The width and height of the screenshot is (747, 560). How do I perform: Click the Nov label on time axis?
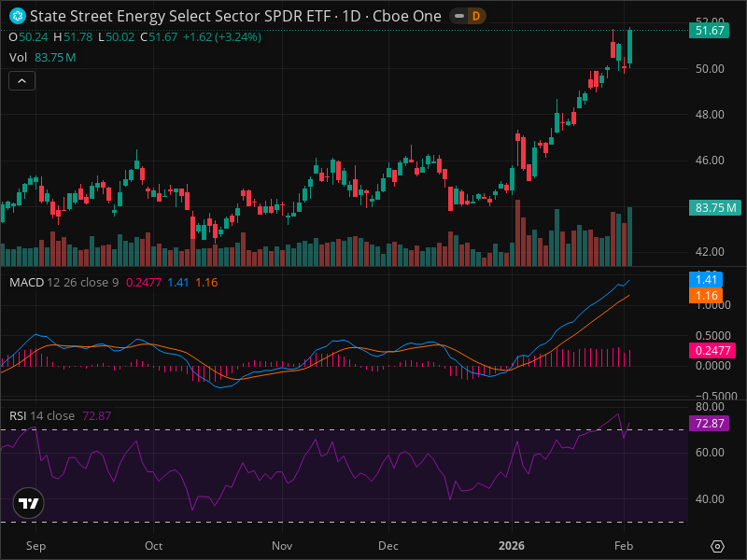(x=282, y=546)
